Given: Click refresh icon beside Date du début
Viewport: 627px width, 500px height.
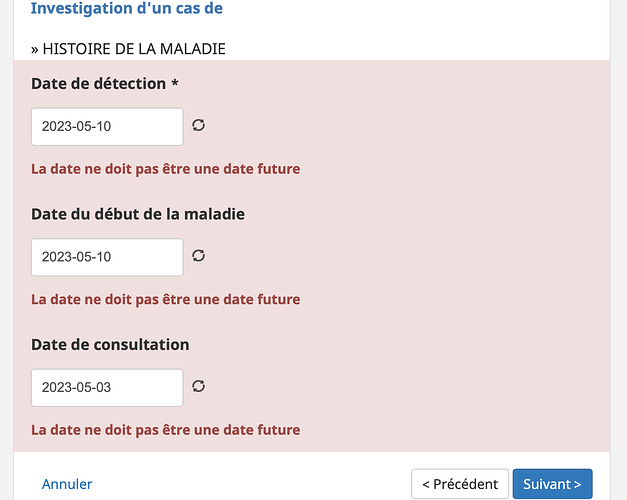Looking at the screenshot, I should pos(199,256).
